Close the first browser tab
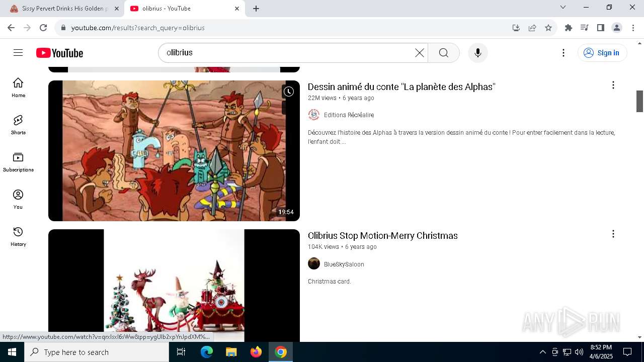This screenshot has width=644, height=362. 117,9
